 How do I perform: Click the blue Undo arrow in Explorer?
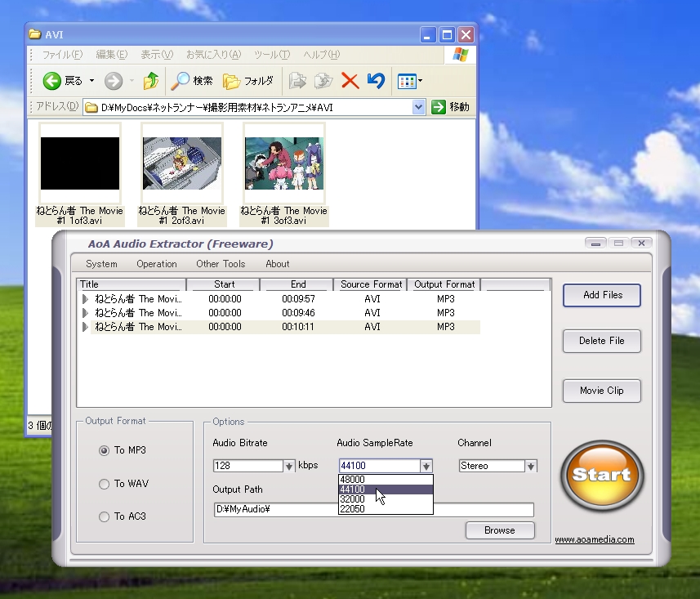(376, 81)
